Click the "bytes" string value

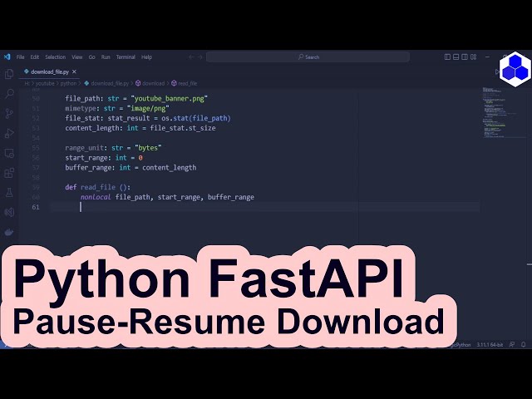[148, 148]
